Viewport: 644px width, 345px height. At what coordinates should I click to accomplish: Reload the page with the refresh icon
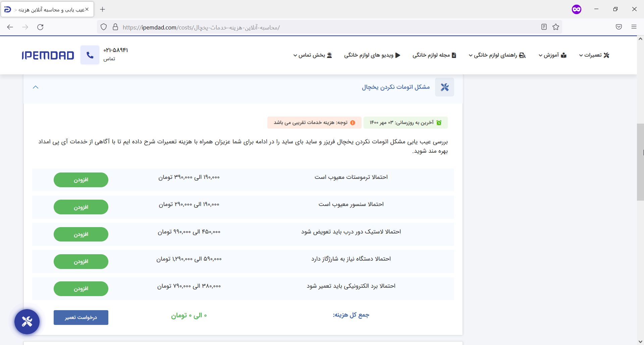(x=40, y=27)
